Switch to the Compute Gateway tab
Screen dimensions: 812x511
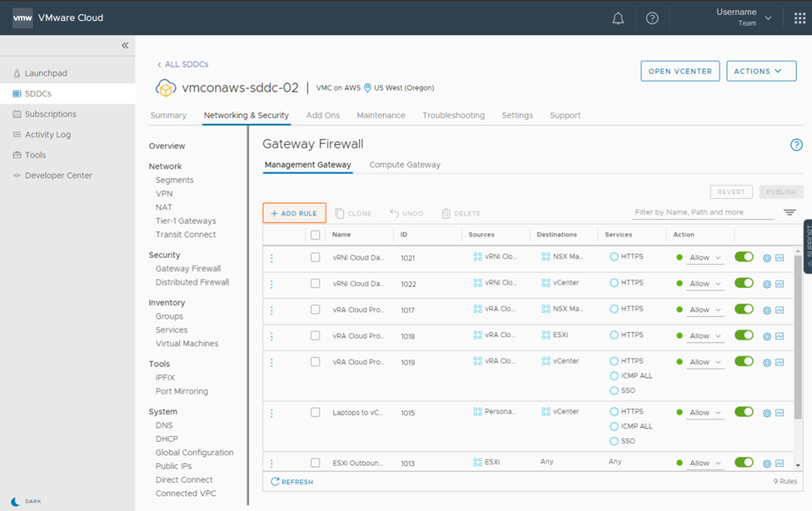pyautogui.click(x=405, y=165)
